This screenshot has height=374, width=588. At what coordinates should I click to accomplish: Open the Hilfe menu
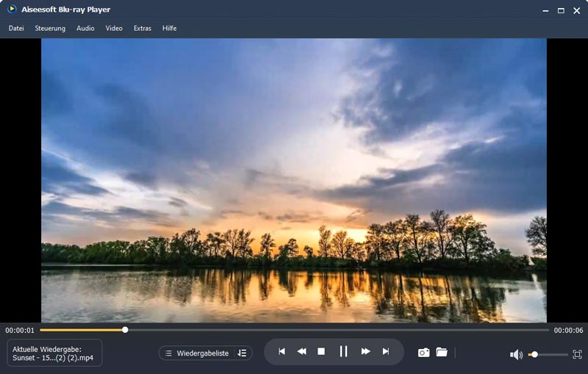170,28
